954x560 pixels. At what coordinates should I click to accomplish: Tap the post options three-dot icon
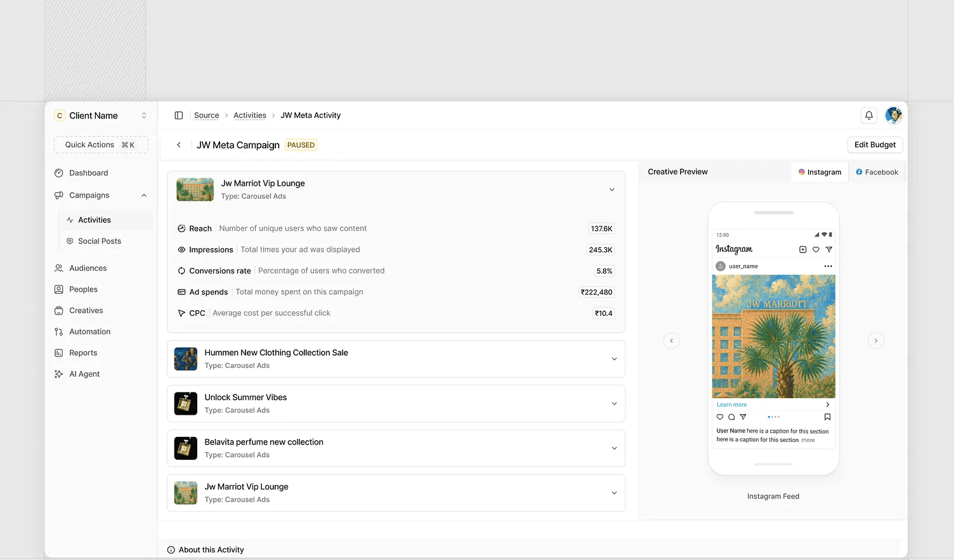point(828,266)
